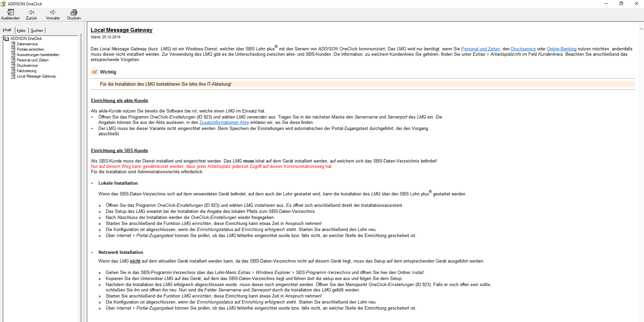Image resolution: width=644 pixels, height=322 pixels.
Task: Open the Auswertungen bereitstellen topic
Action: point(38,55)
